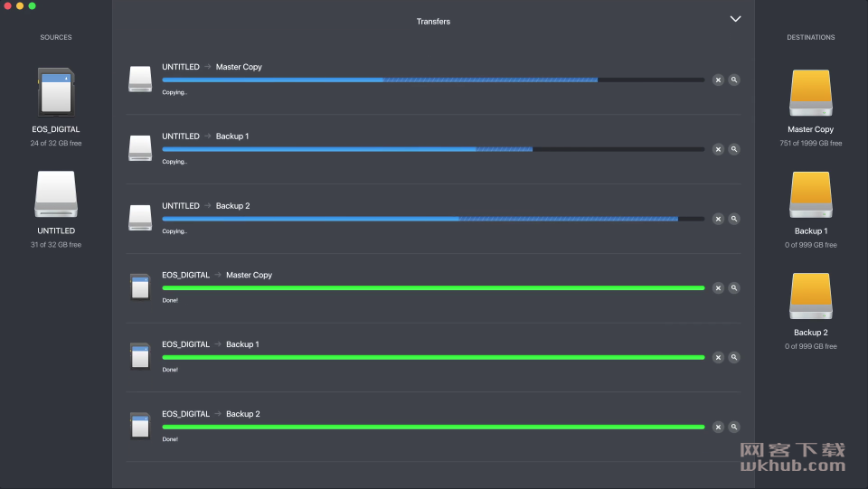Click the Transfers panel title
Screen dimensions: 868x489
[433, 22]
